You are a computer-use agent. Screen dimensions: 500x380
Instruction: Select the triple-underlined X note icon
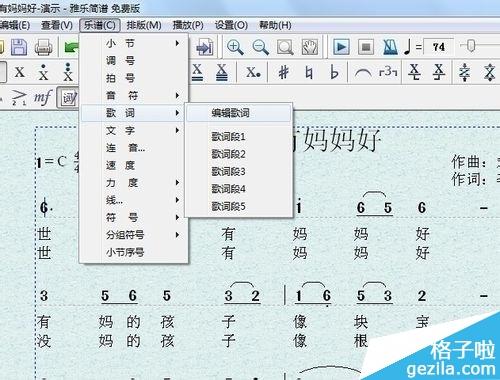(x=222, y=72)
